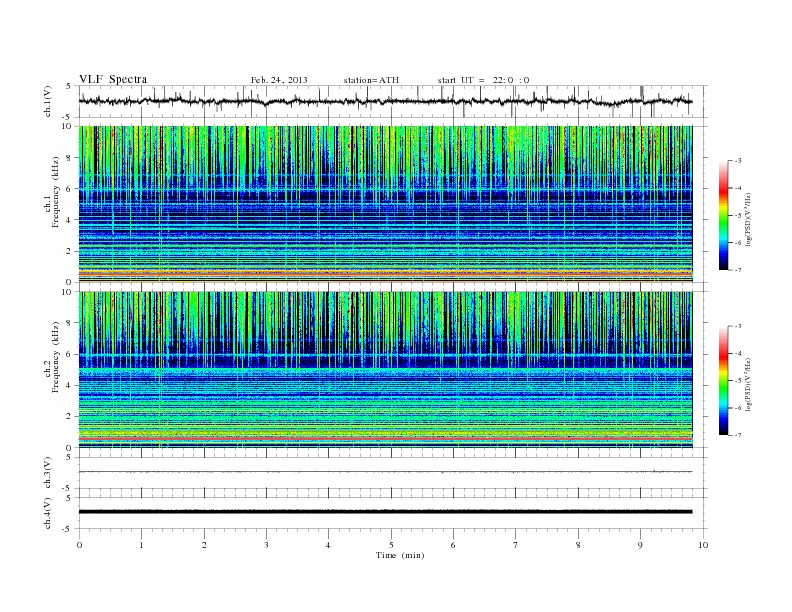Click the ch.1 spectrogram "4" kHz tick label

[69, 220]
